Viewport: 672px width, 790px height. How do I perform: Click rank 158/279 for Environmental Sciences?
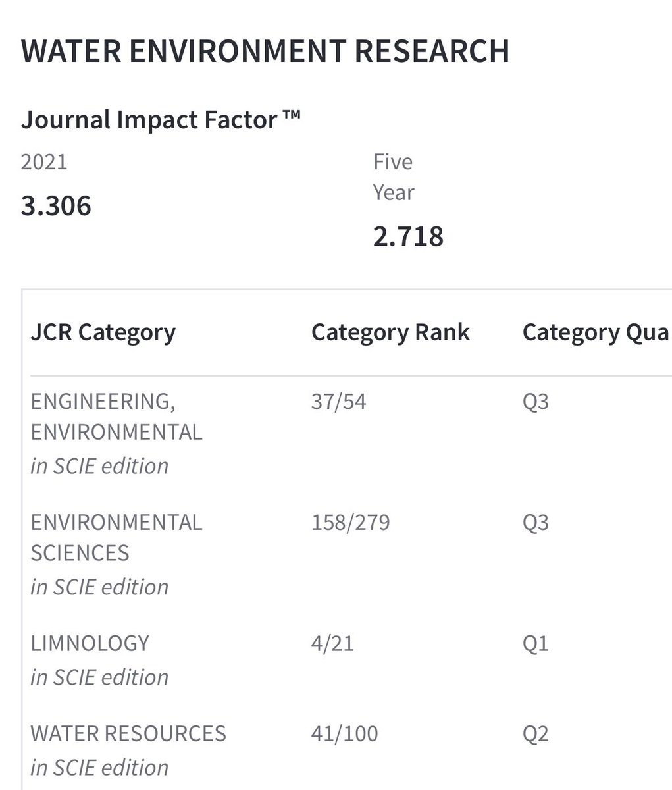click(351, 523)
